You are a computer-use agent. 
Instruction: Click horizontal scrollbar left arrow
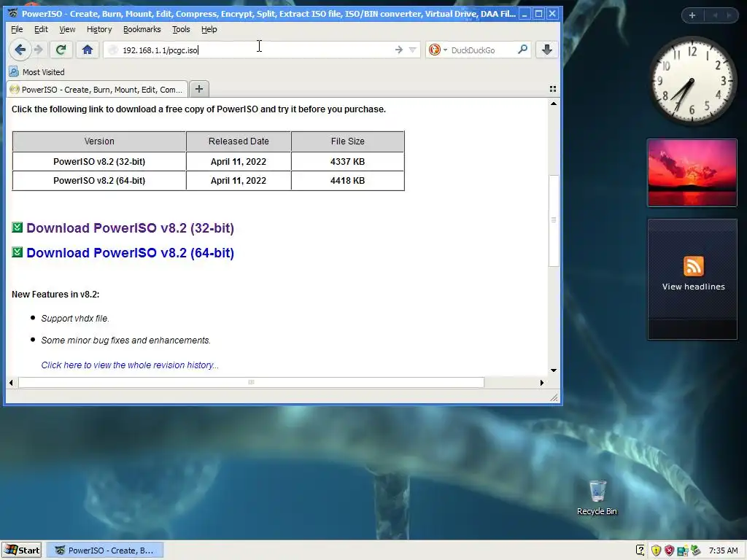coord(11,382)
